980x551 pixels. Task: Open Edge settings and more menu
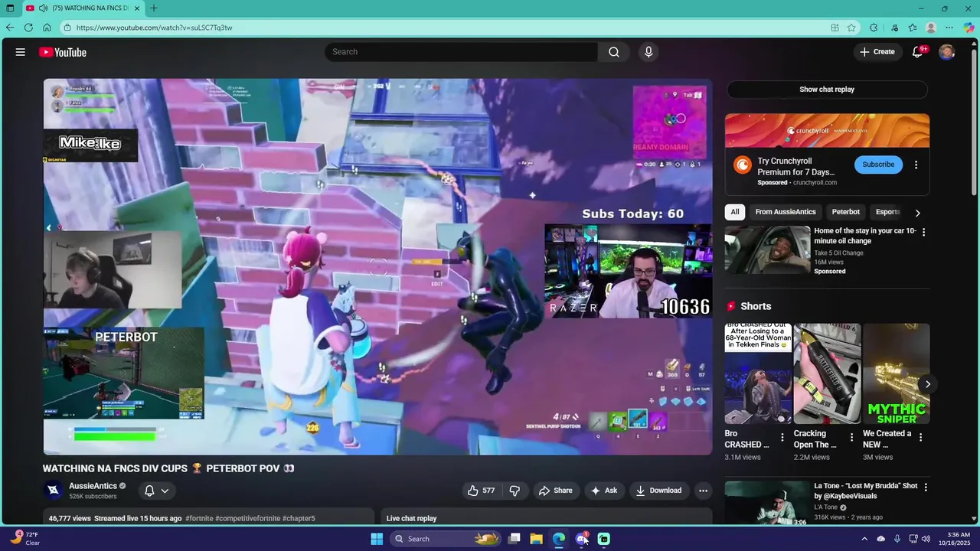(x=949, y=28)
